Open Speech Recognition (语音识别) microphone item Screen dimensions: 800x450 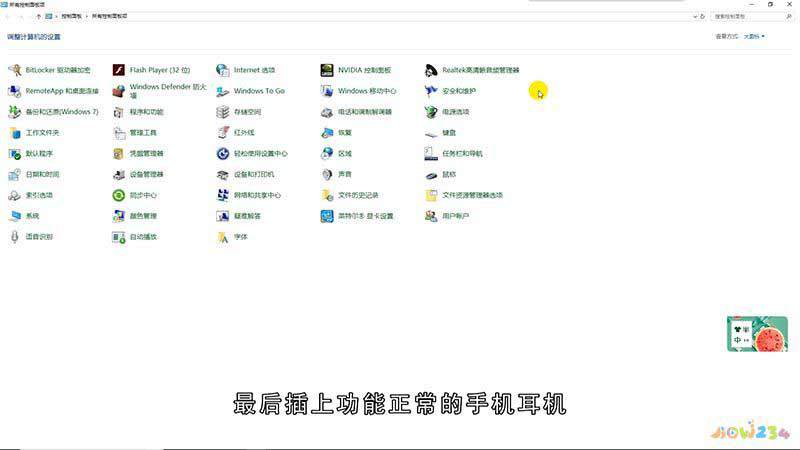pos(31,237)
